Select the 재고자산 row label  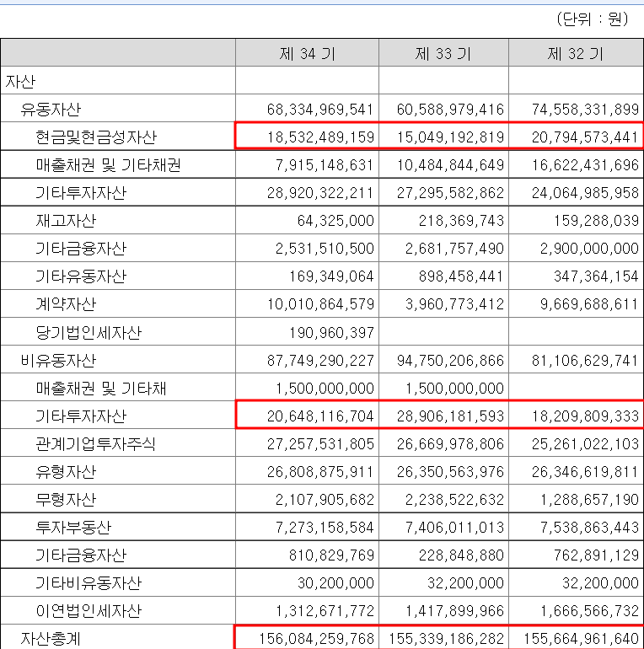[x=66, y=221]
